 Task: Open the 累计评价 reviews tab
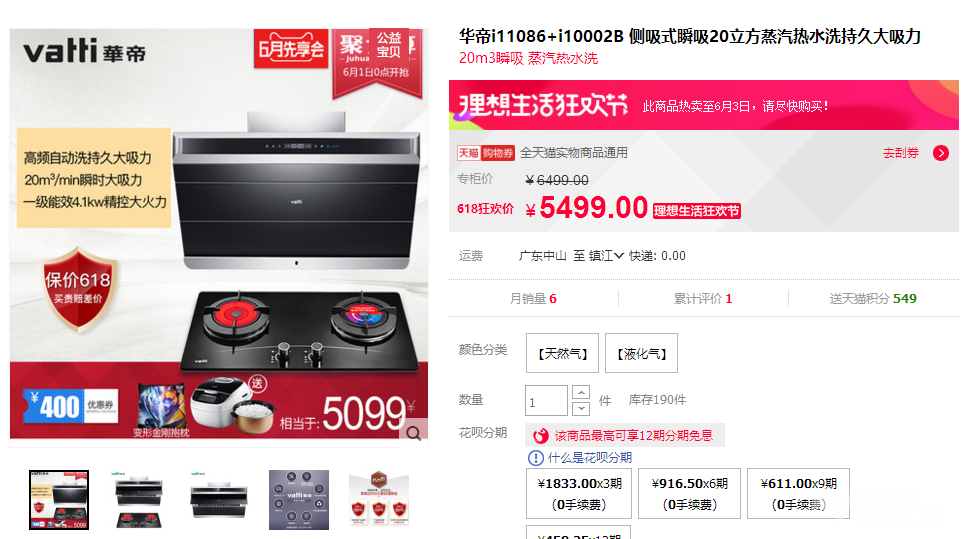coord(703,299)
